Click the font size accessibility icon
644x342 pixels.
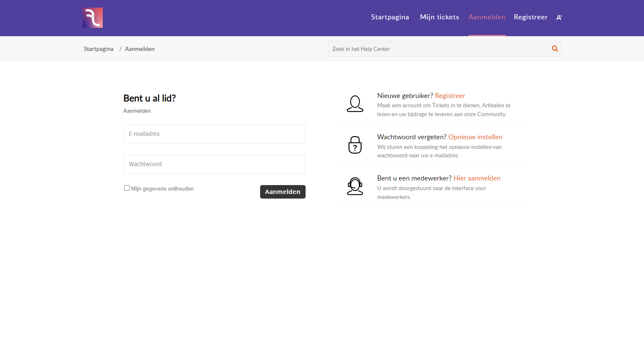[x=559, y=17]
